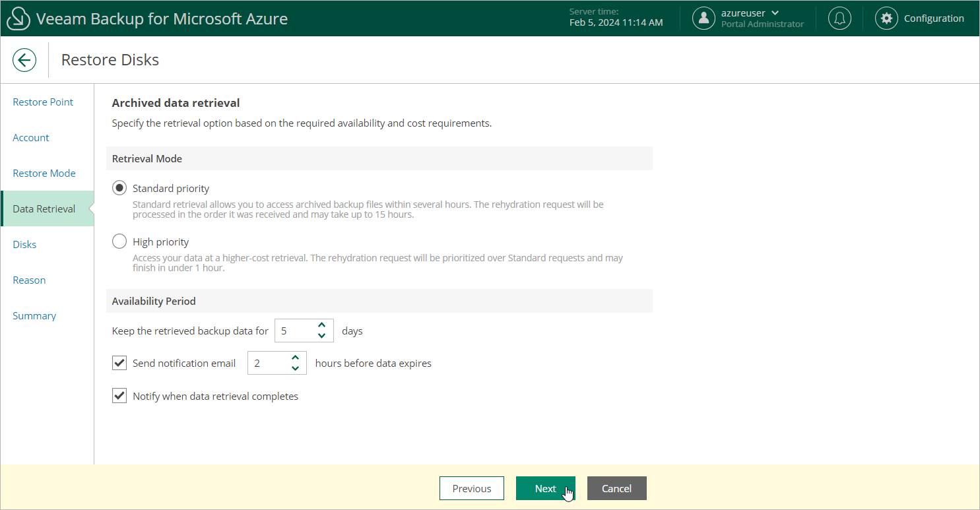Screen dimensions: 980x510
Task: Click the azureuser profile avatar icon
Action: pos(703,18)
